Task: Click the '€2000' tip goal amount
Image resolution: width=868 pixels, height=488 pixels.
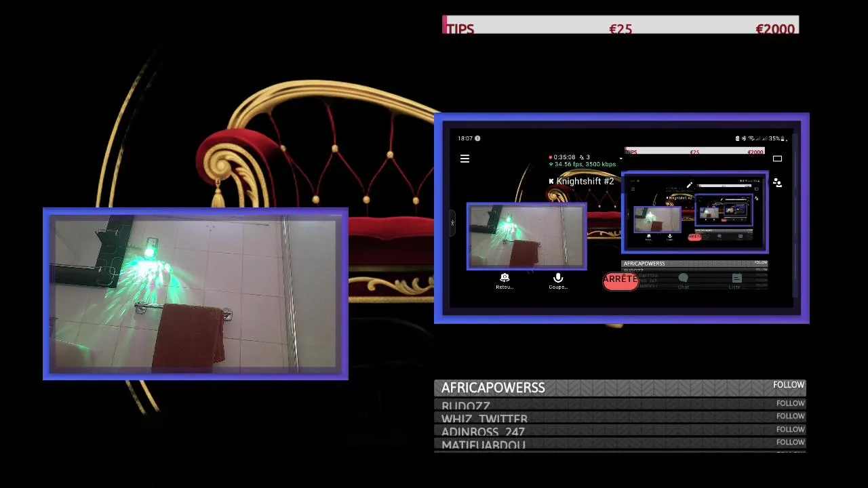Action: 774,29
